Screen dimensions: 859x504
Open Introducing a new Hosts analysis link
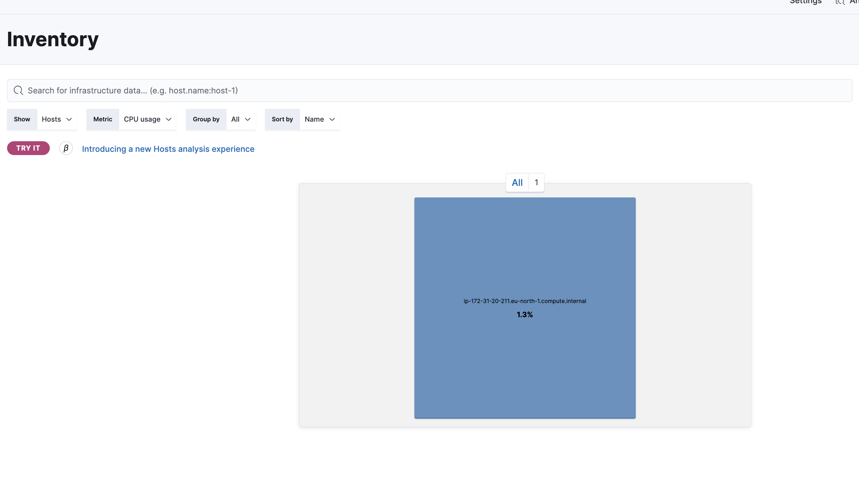click(x=168, y=149)
